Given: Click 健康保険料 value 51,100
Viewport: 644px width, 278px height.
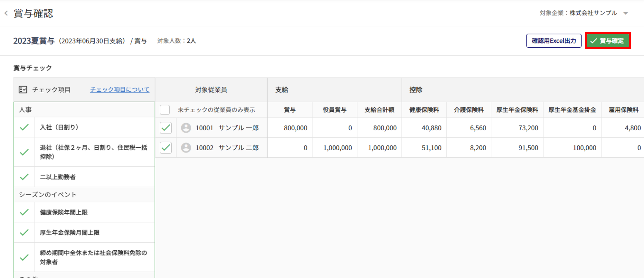Looking at the screenshot, I should (431, 148).
